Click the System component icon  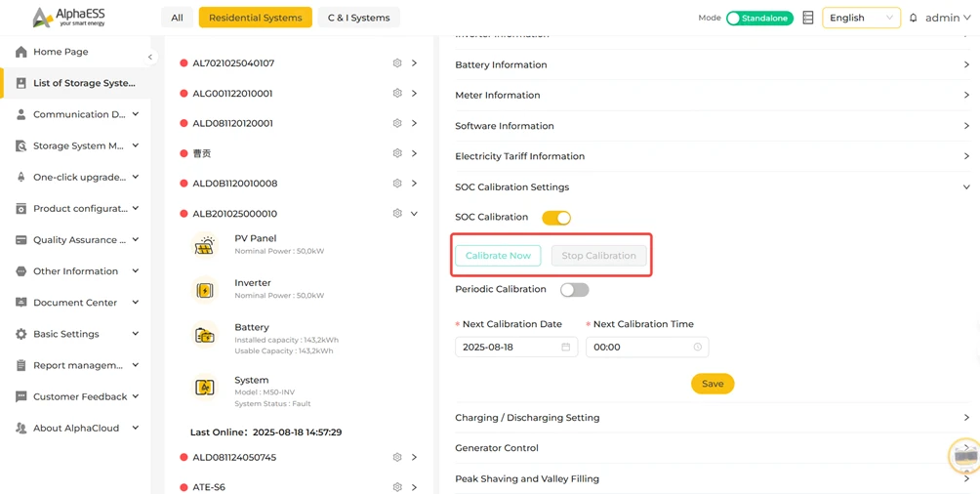point(204,388)
